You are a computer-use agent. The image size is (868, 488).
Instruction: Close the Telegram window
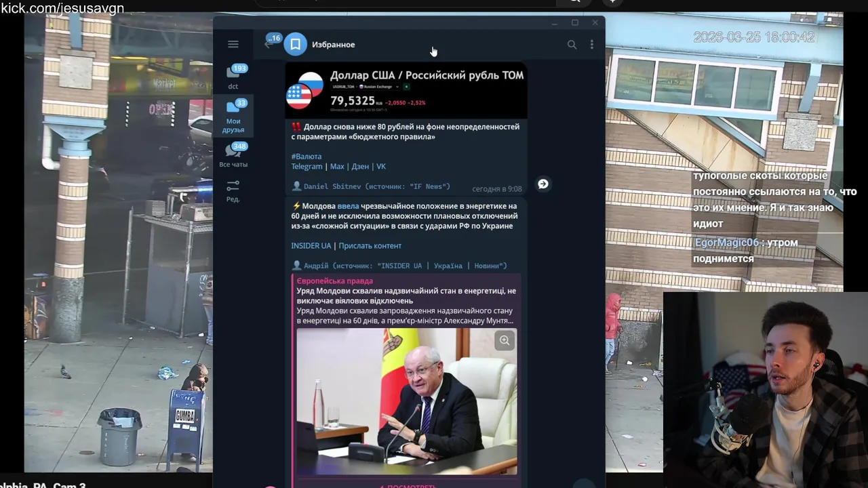[595, 23]
